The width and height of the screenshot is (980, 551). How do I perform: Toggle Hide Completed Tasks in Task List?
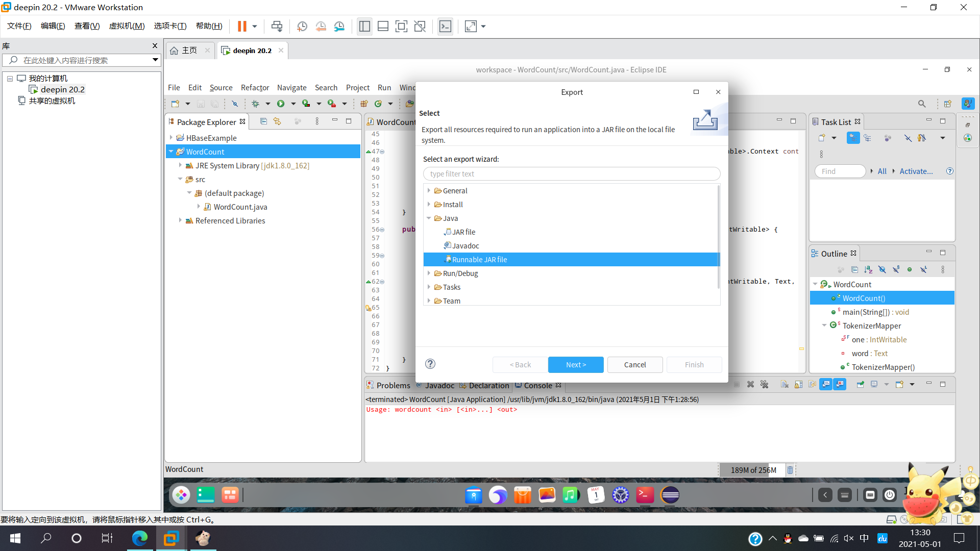908,138
